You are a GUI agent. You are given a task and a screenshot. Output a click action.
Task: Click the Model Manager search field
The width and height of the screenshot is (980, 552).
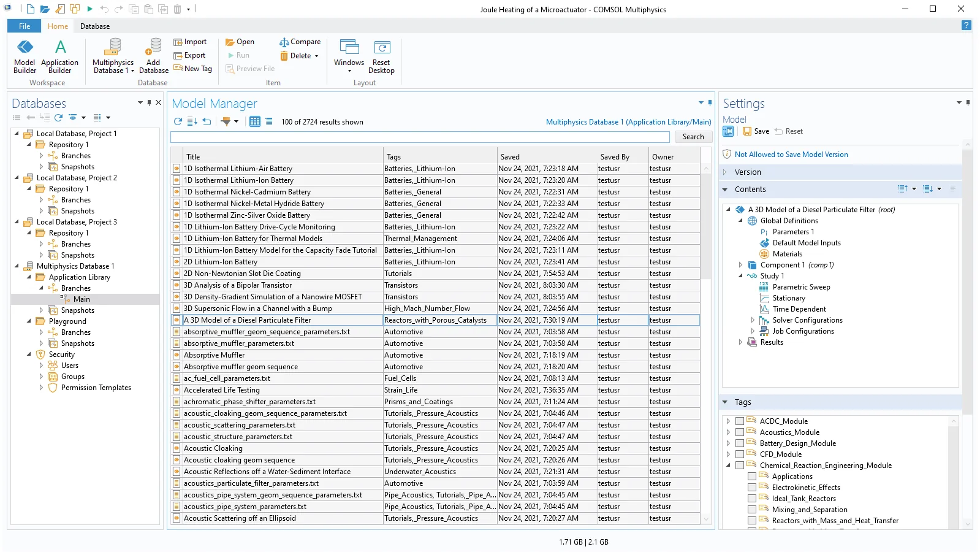(420, 137)
